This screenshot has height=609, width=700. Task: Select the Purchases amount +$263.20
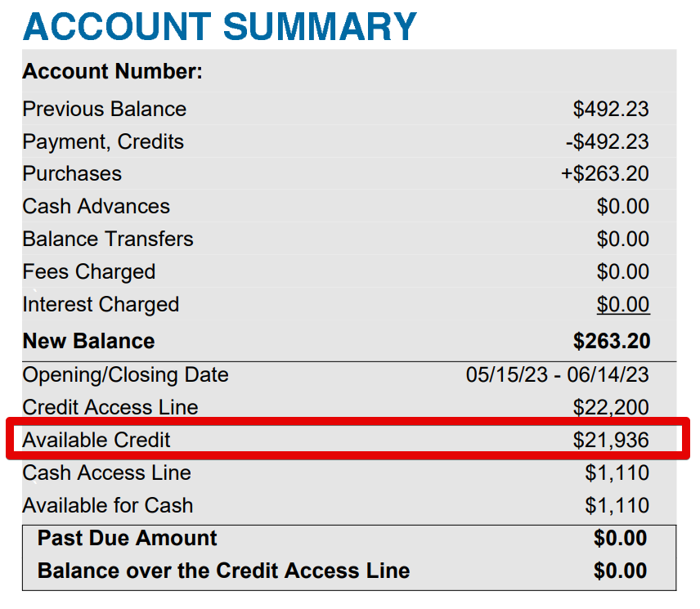pyautogui.click(x=605, y=173)
